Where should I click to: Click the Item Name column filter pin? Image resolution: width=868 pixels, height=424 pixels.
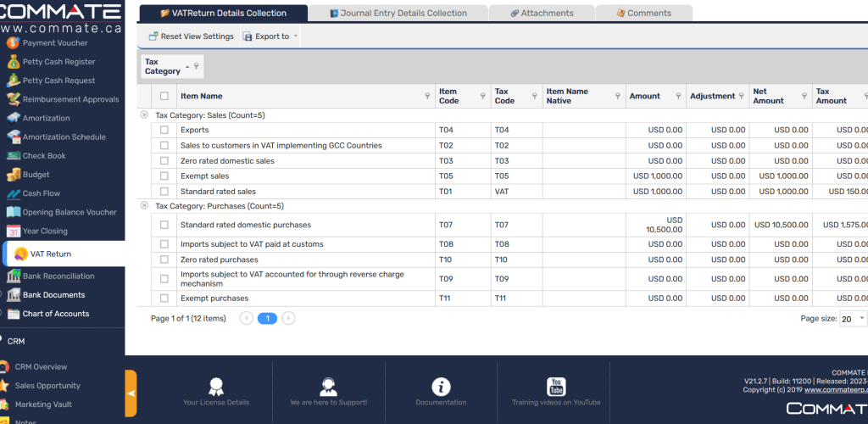[427, 96]
